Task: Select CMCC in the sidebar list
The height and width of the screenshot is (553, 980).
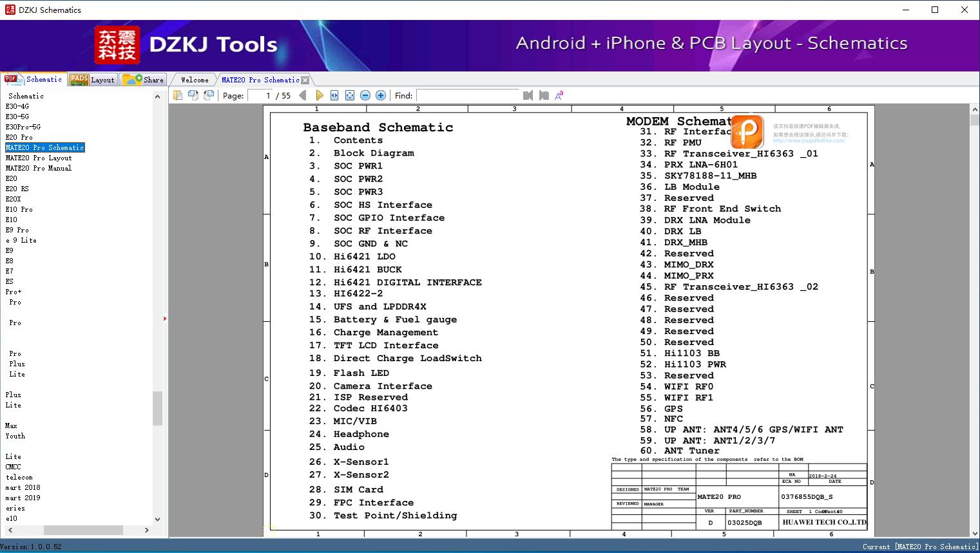Action: tap(14, 467)
